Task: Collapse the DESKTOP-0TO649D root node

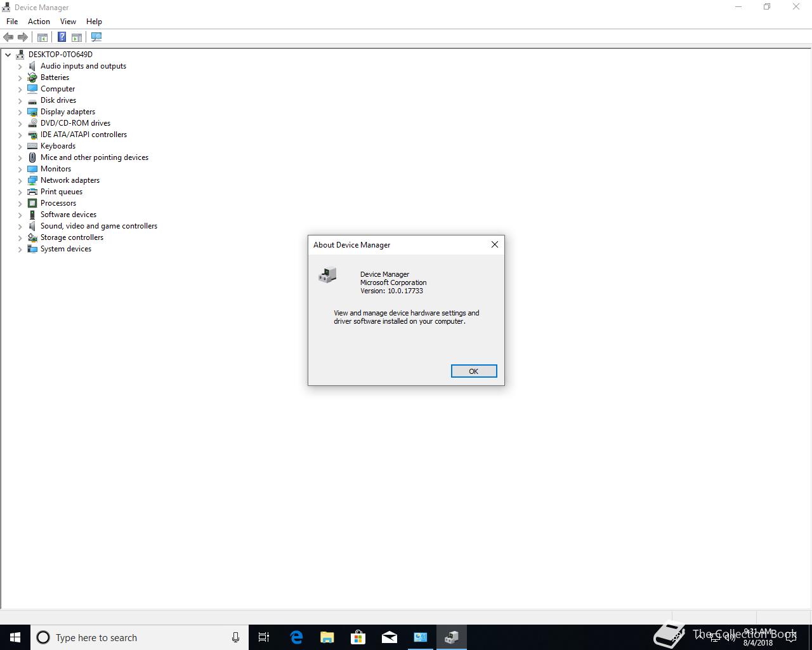Action: tap(8, 55)
